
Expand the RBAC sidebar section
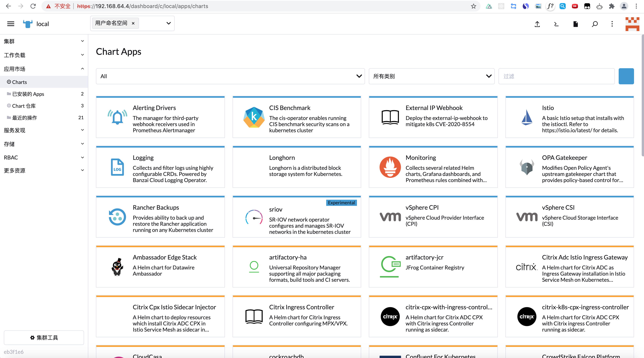point(44,157)
